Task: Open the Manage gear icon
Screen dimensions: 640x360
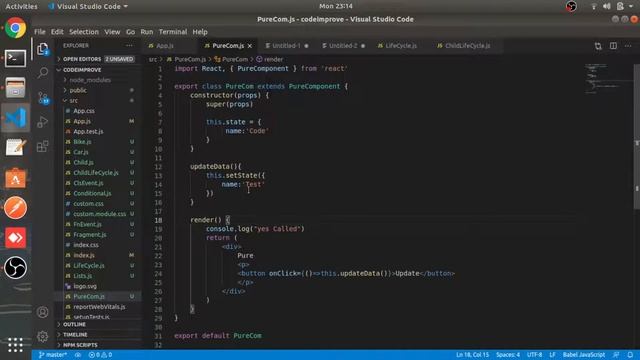Action: [x=42, y=336]
